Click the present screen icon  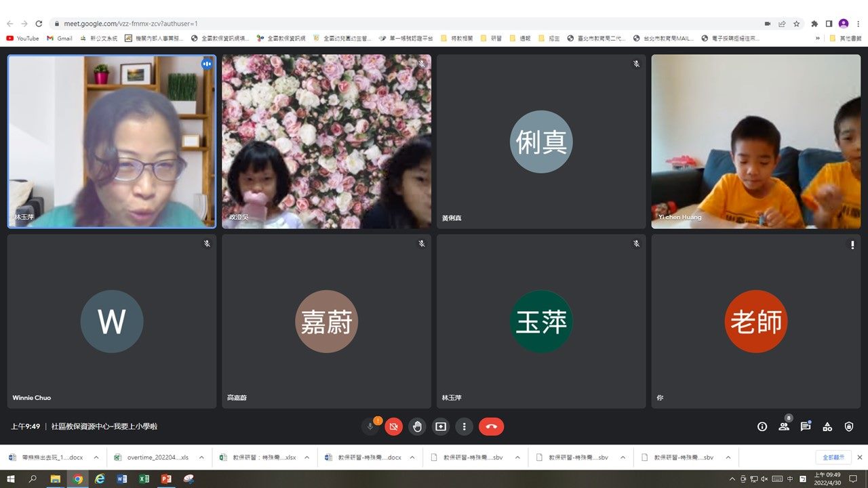click(441, 426)
